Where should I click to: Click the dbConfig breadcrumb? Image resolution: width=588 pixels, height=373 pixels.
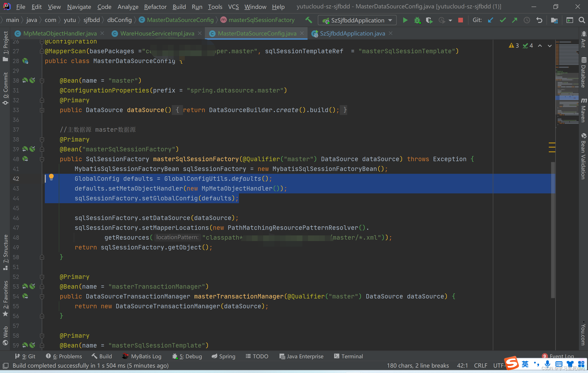tap(119, 20)
